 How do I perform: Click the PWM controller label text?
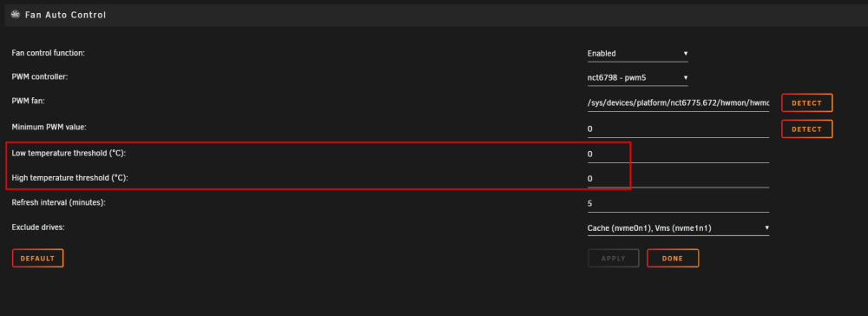coord(40,77)
